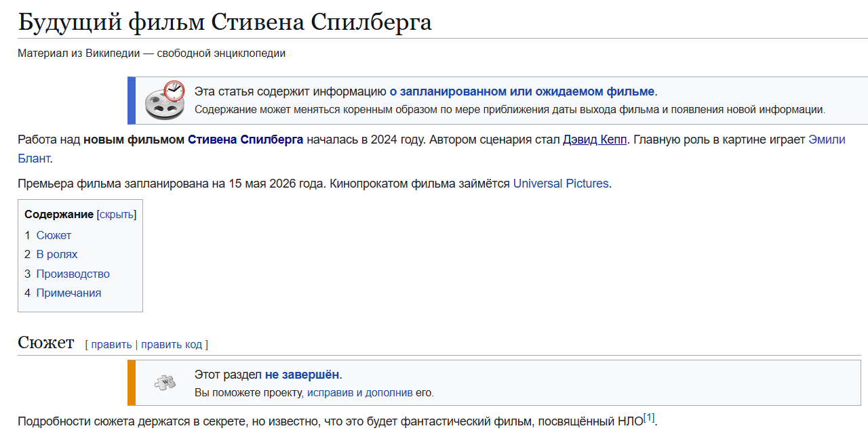Screen dimensions: 868x441
Task: Hide the table of contents via скрыть
Action: click(117, 214)
